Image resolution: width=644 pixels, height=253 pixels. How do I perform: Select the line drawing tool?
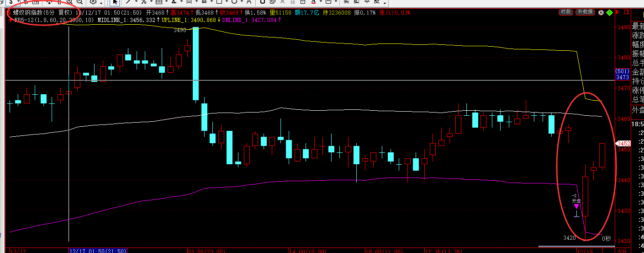tap(128, 2)
